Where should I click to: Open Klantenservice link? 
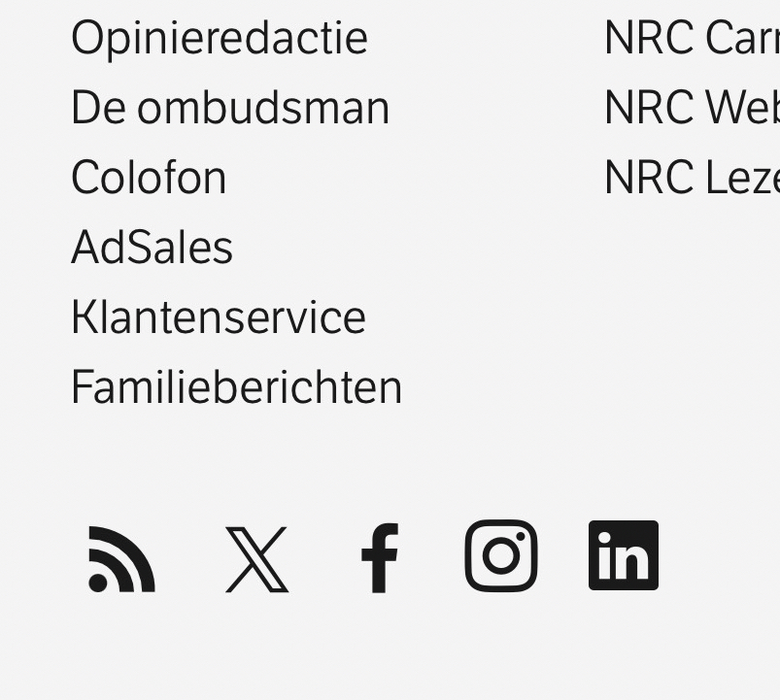tap(219, 317)
